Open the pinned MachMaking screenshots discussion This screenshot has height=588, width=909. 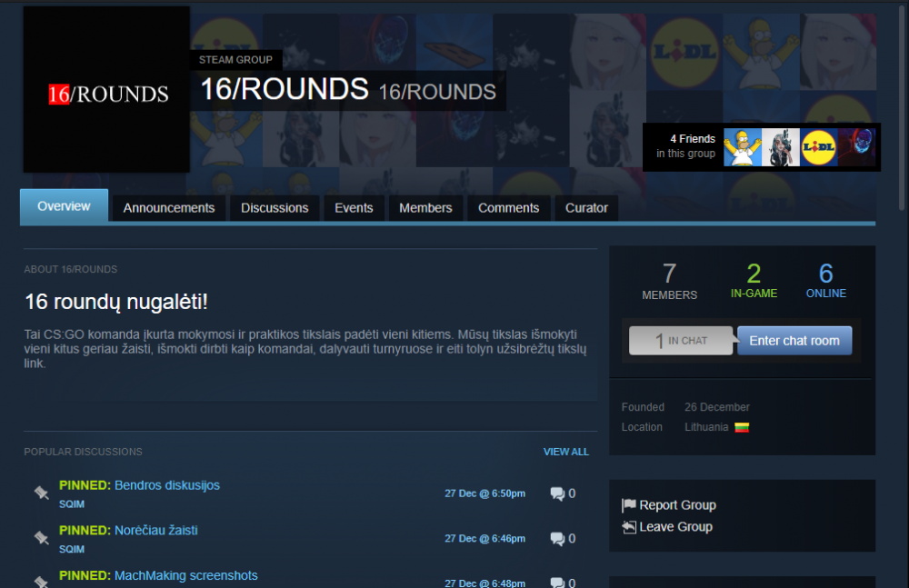[186, 575]
